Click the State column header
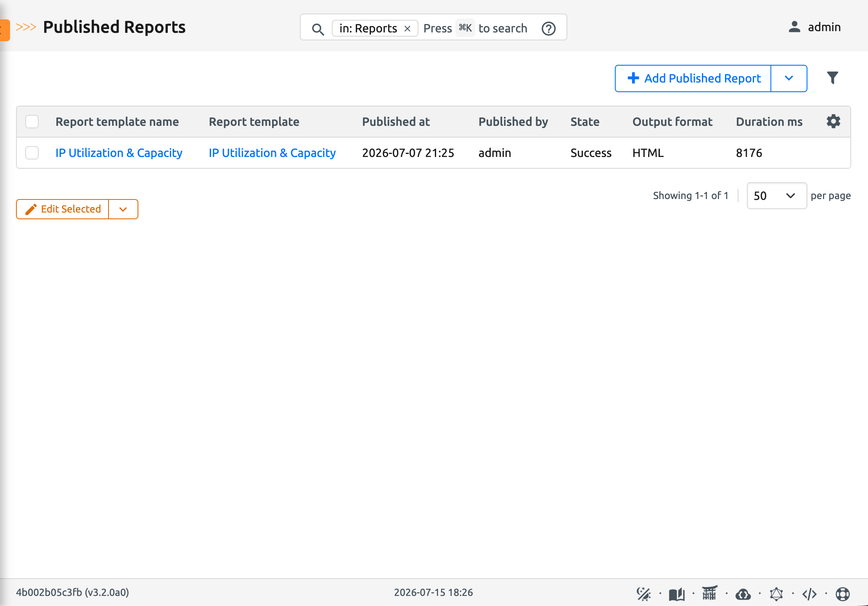Viewport: 868px width, 606px height. coord(585,122)
